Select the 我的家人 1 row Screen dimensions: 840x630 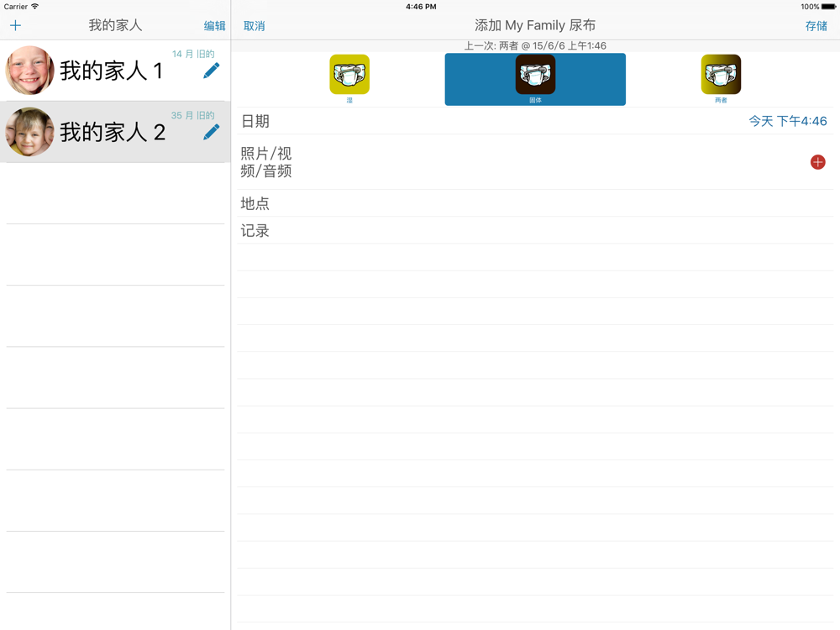[x=115, y=71]
